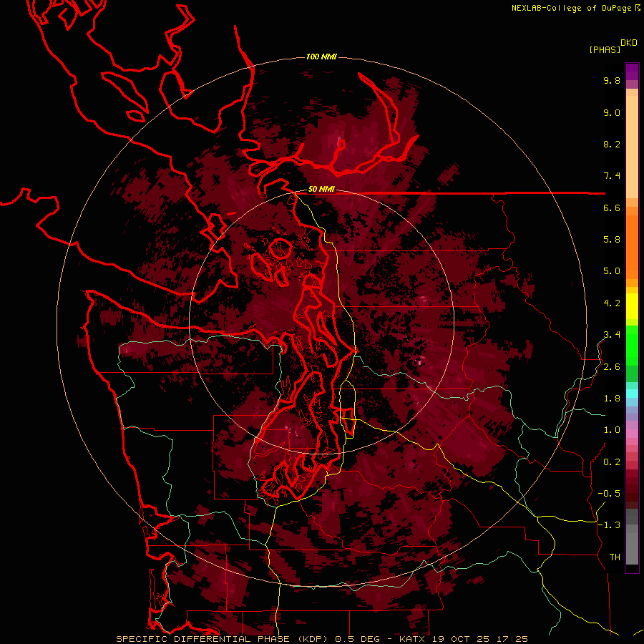This screenshot has width=644, height=644.
Task: Pick the yellow segment of the color bar
Action: (x=632, y=306)
